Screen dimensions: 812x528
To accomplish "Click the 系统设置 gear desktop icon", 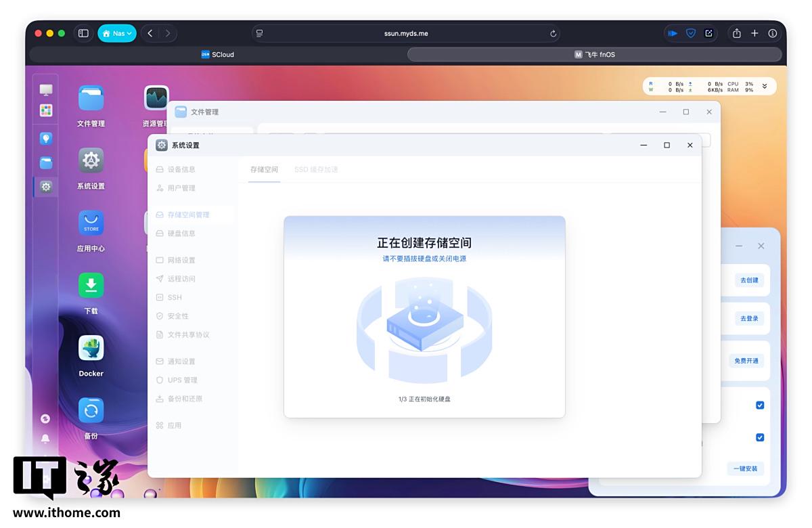I will coord(91,161).
